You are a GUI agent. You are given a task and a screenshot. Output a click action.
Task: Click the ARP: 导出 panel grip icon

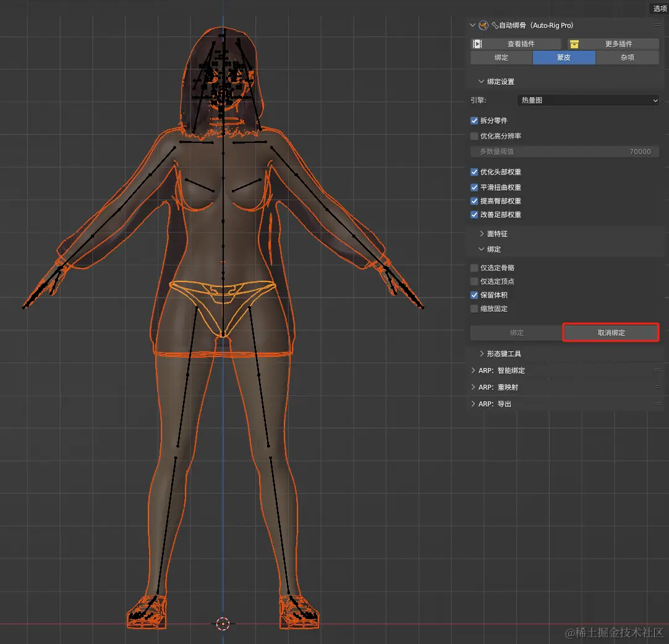click(x=657, y=404)
